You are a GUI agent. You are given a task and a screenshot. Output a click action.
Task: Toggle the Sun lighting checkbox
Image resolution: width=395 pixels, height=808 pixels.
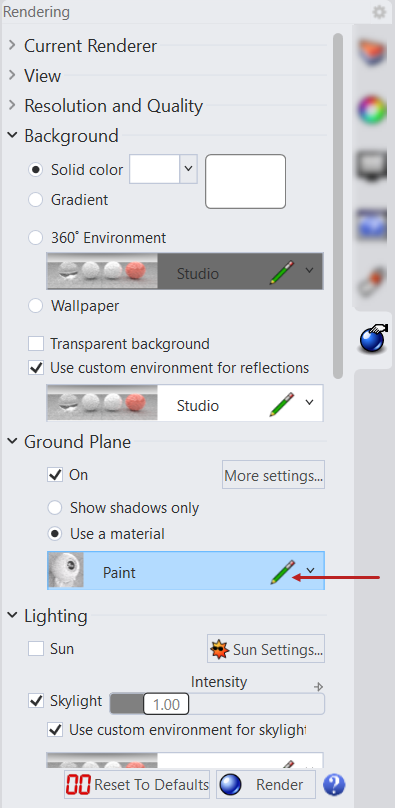[36, 649]
